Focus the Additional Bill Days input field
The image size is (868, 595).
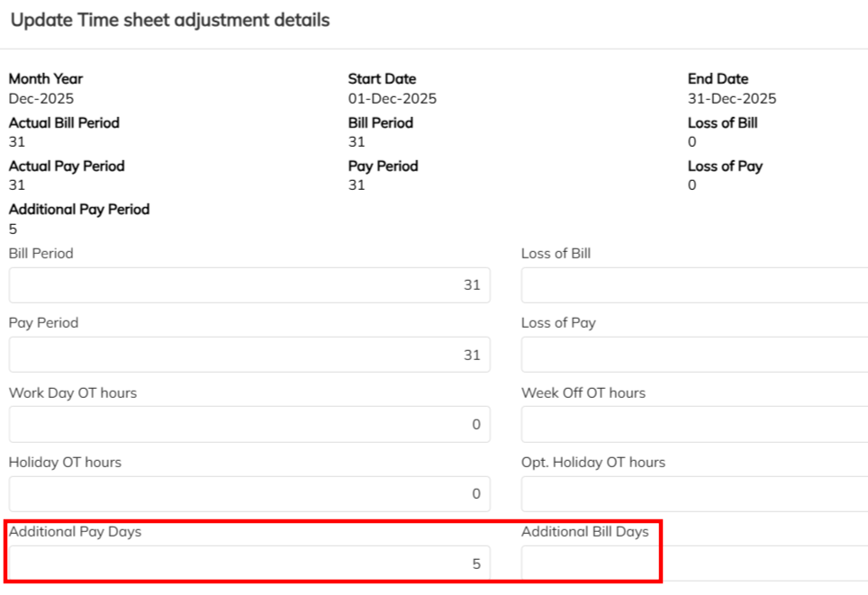coord(693,563)
